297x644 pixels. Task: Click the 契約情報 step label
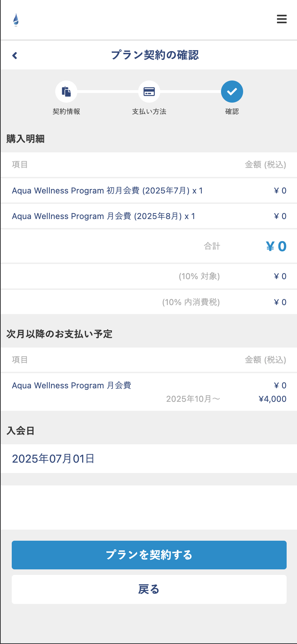[x=66, y=112]
